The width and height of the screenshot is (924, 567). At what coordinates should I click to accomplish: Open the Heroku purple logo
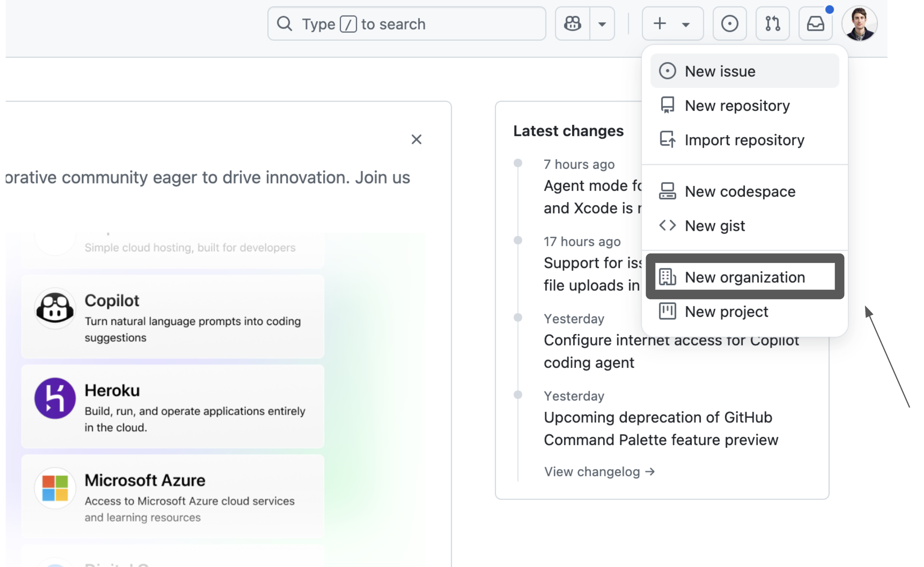tap(55, 398)
